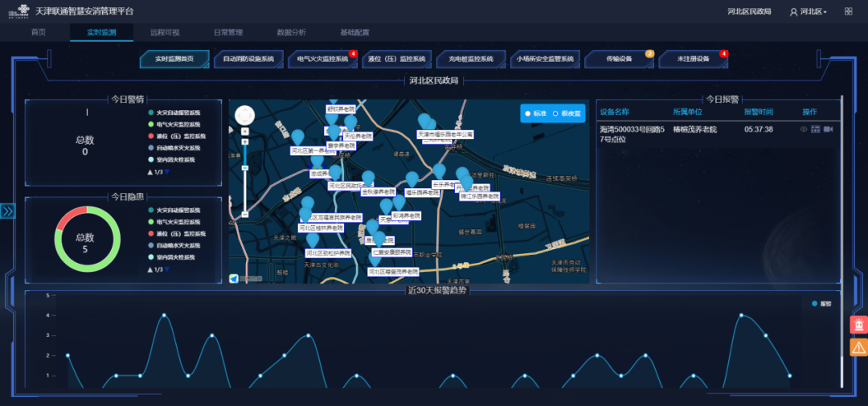Open the 河北区 user dropdown
This screenshot has height=406, width=868.
coord(808,11)
